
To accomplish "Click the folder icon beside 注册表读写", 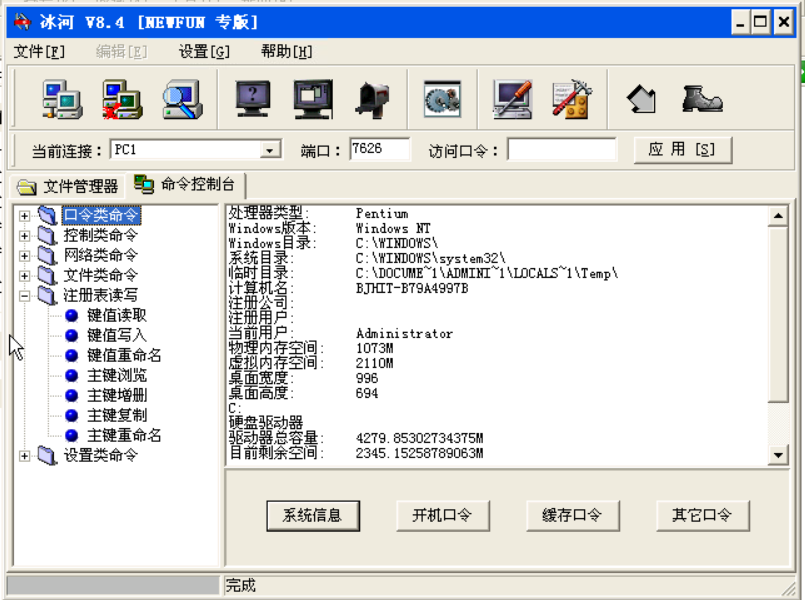I will [x=47, y=296].
